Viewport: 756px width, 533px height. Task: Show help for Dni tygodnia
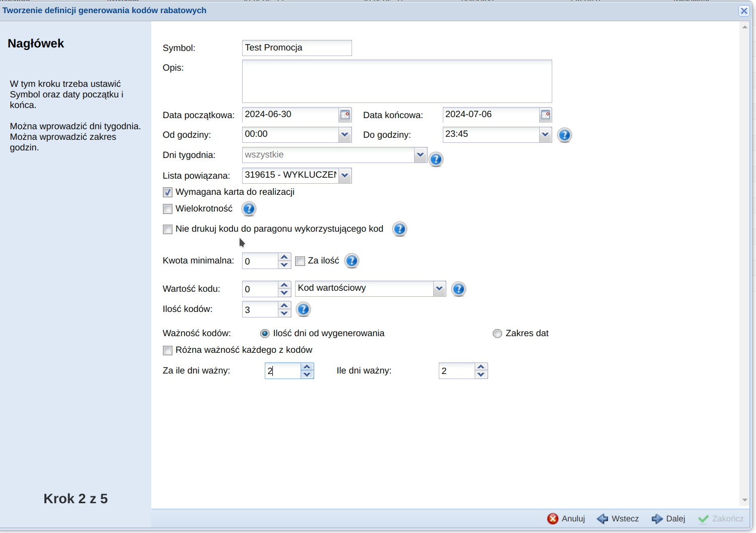click(436, 159)
